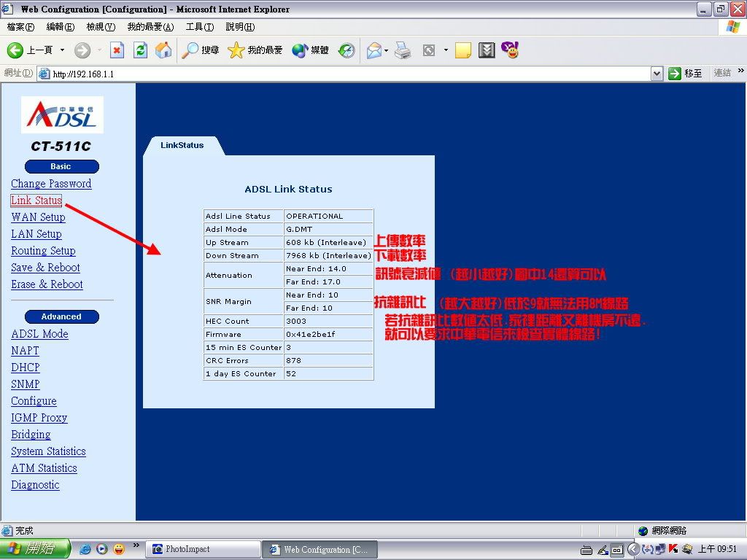The image size is (747, 560).
Task: Open the ATM Statistics link
Action: pyautogui.click(x=44, y=468)
